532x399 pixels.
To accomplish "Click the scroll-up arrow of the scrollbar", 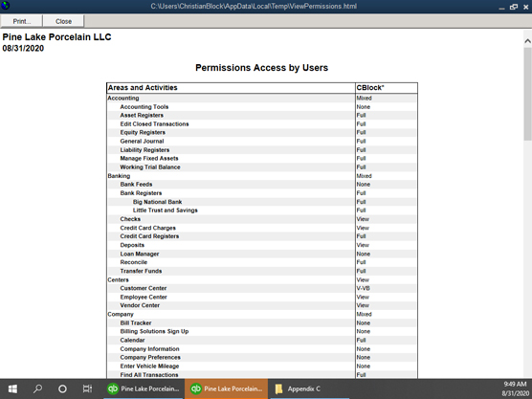I will click(527, 41).
